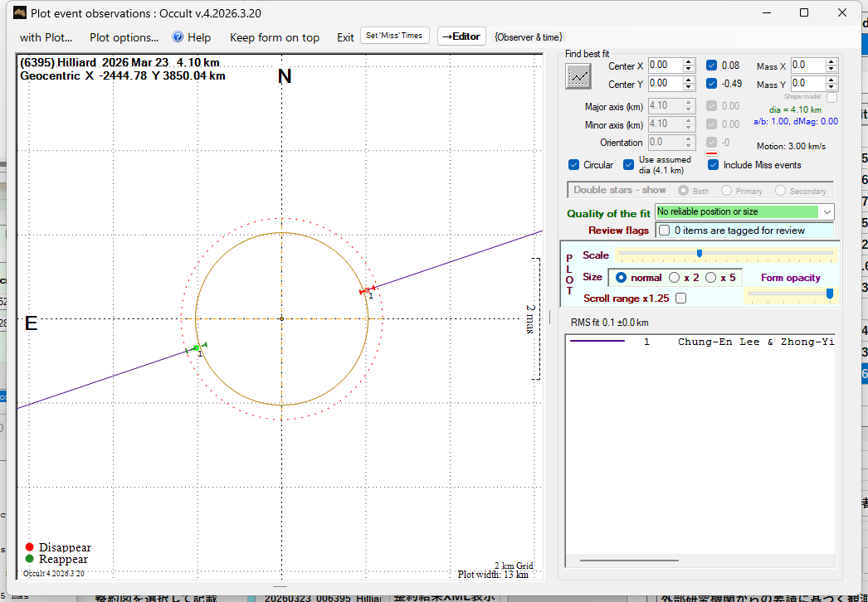Click the →Editor button
Screen dimensions: 868x602
click(461, 36)
